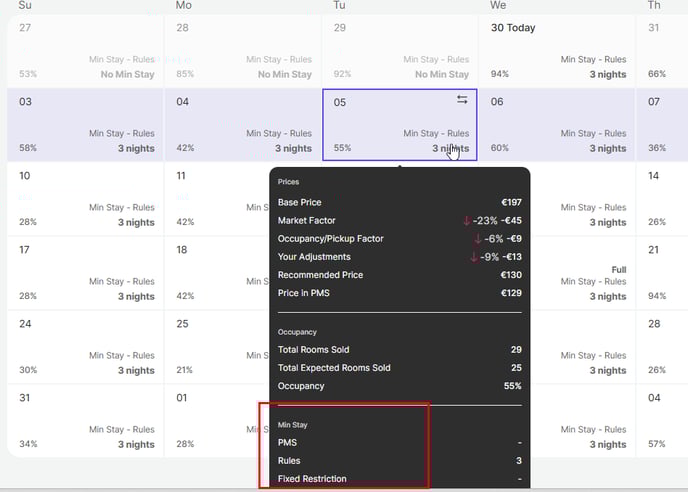
Task: Select day 03 with 58% occupancy
Action: [x=85, y=125]
